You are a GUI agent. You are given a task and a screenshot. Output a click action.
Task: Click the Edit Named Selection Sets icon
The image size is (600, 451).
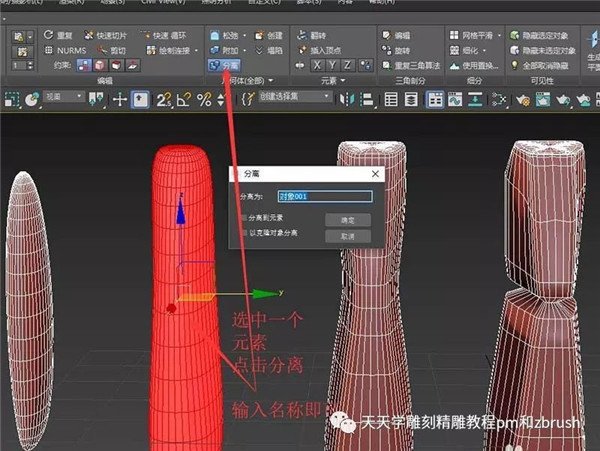click(x=248, y=99)
